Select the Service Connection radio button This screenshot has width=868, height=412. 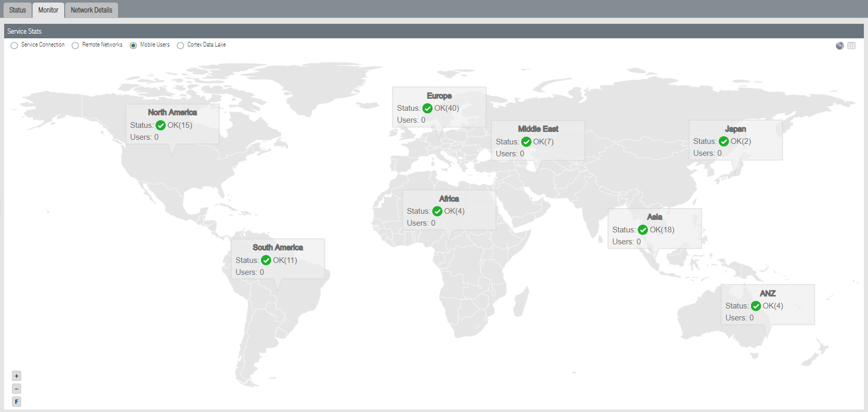14,46
